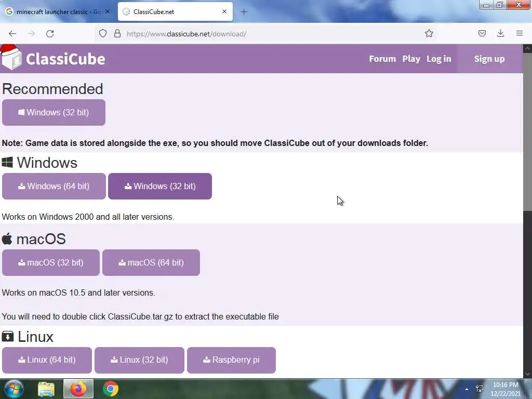Image resolution: width=532 pixels, height=399 pixels.
Task: Open the shield tracking protection icon
Action: pos(103,34)
